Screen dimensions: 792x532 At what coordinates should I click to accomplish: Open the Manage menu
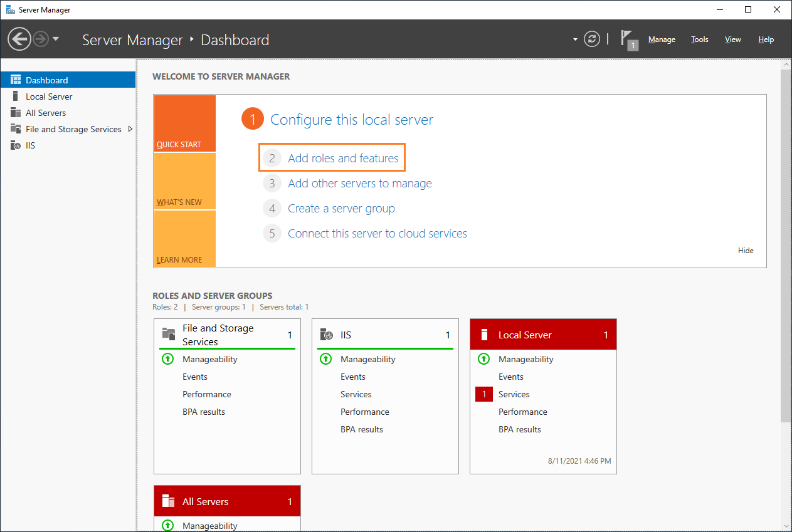662,39
